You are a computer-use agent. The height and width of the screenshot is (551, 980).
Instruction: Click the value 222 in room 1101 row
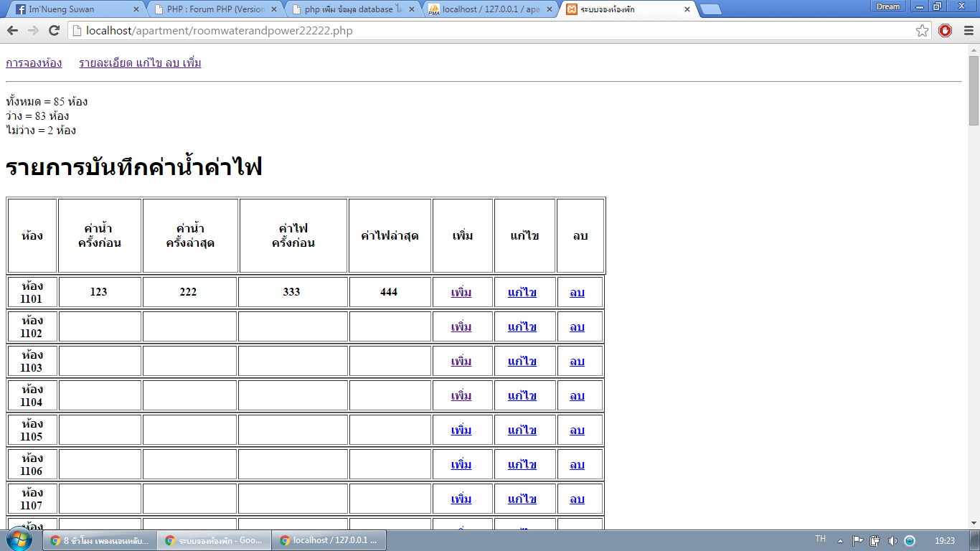[188, 292]
